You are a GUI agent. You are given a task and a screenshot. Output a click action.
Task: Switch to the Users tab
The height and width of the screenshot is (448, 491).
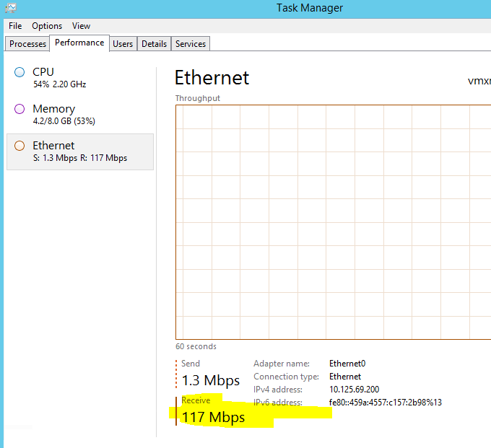[x=123, y=44]
